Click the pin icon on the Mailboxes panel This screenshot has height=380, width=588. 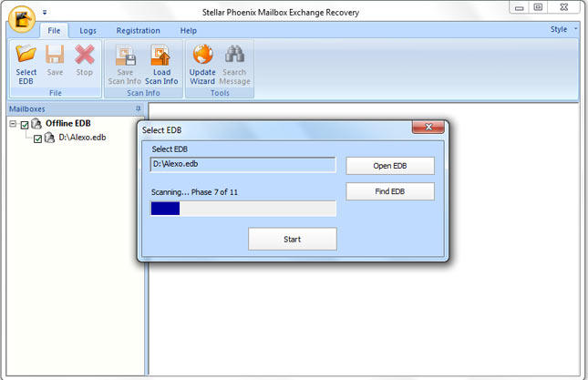coord(138,108)
